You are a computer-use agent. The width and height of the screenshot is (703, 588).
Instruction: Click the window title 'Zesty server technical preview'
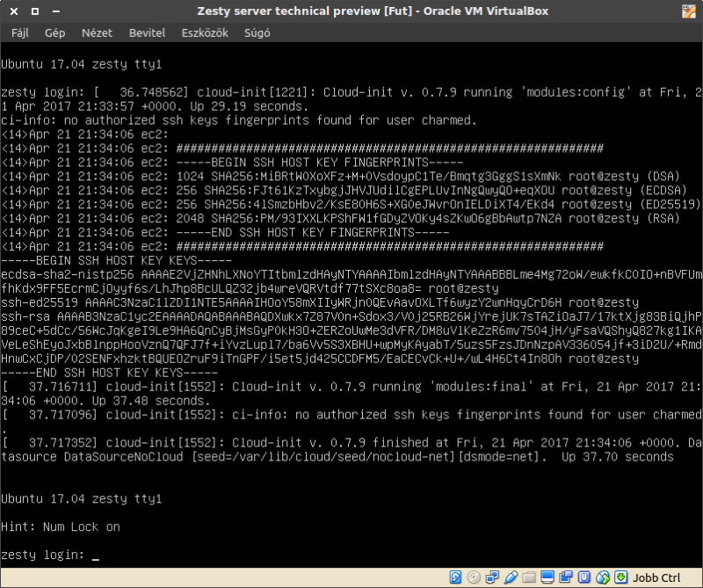(x=289, y=11)
